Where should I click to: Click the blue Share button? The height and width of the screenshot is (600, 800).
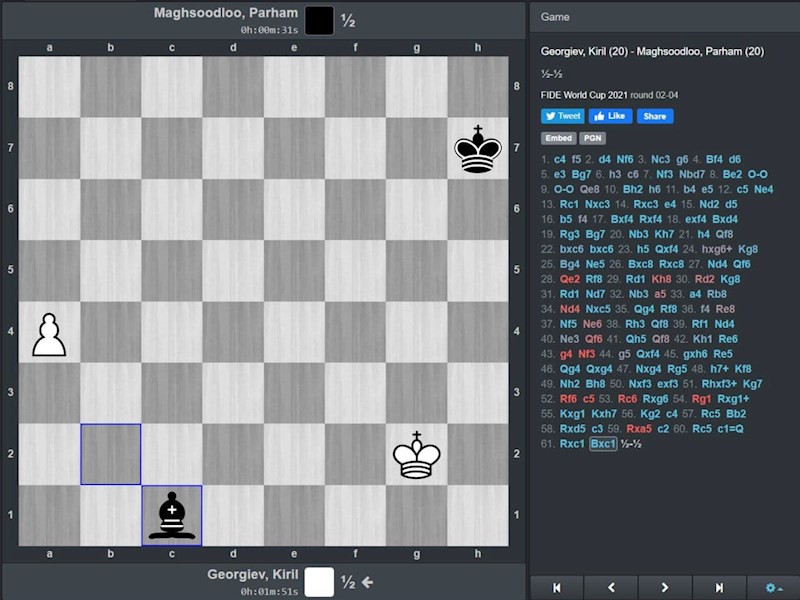click(x=655, y=116)
